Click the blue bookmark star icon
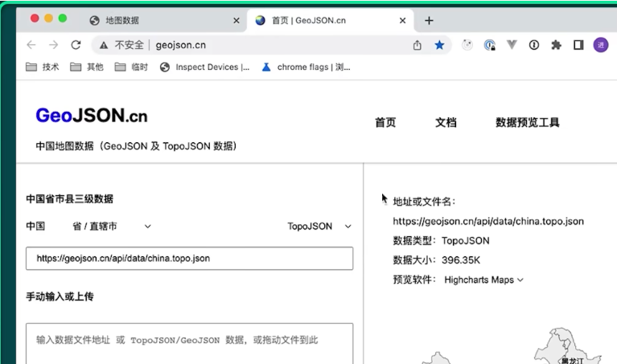 [x=439, y=45]
